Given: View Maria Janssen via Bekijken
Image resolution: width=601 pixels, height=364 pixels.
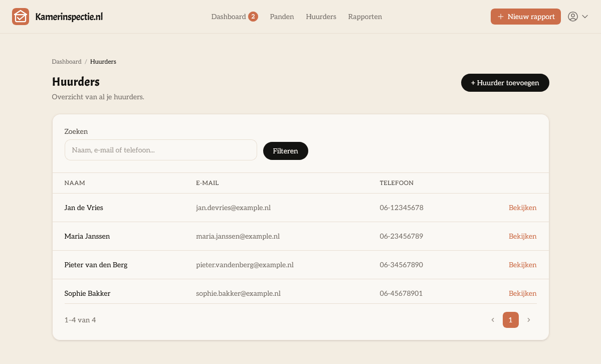Looking at the screenshot, I should point(522,236).
